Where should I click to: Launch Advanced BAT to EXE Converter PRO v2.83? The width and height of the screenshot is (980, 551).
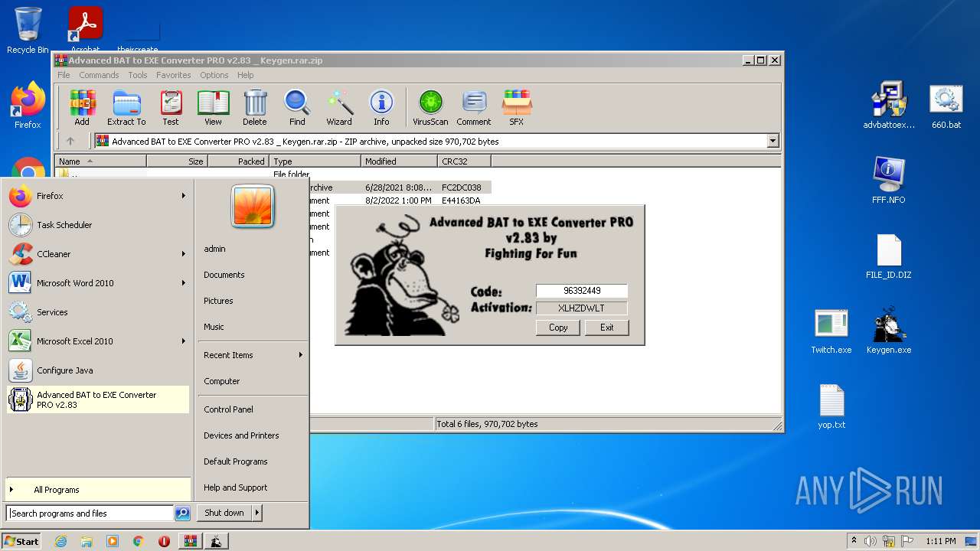pos(98,399)
